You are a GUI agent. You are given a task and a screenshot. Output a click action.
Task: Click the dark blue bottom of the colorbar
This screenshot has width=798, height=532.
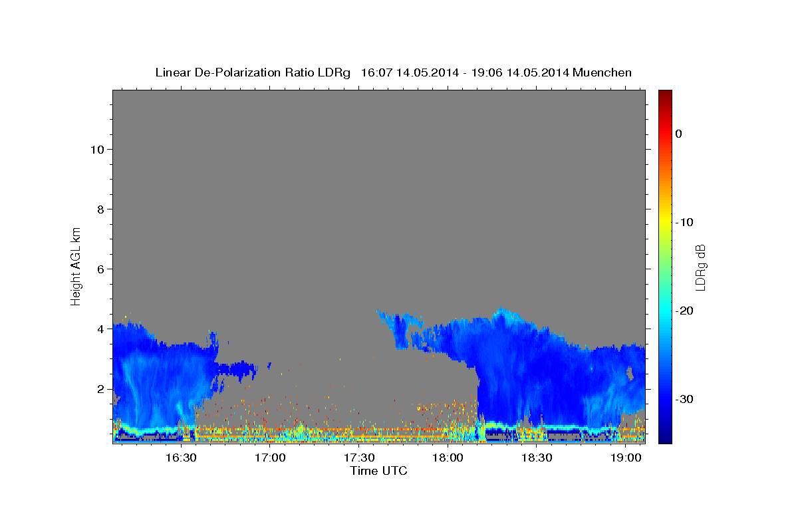665,436
